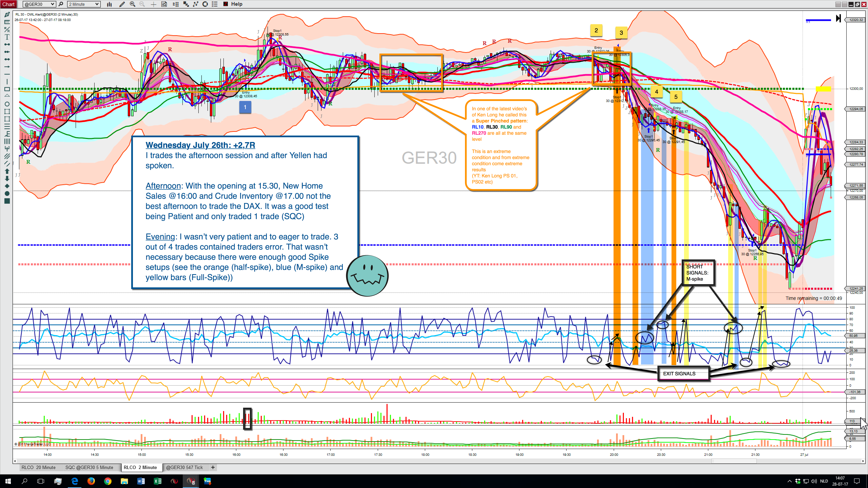Open the Chart menu
Screen dimensions: 868x488
click(x=8, y=4)
